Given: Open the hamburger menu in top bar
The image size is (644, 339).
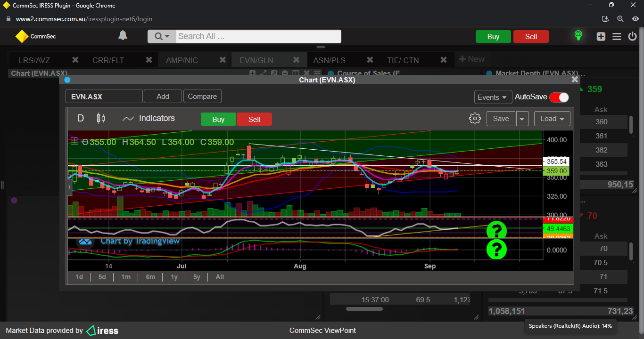Looking at the screenshot, I should pyautogui.click(x=616, y=36).
